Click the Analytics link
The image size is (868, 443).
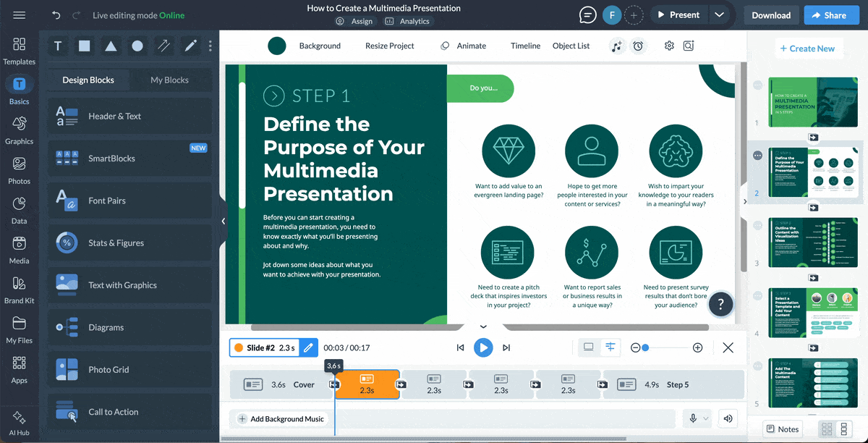coord(407,22)
